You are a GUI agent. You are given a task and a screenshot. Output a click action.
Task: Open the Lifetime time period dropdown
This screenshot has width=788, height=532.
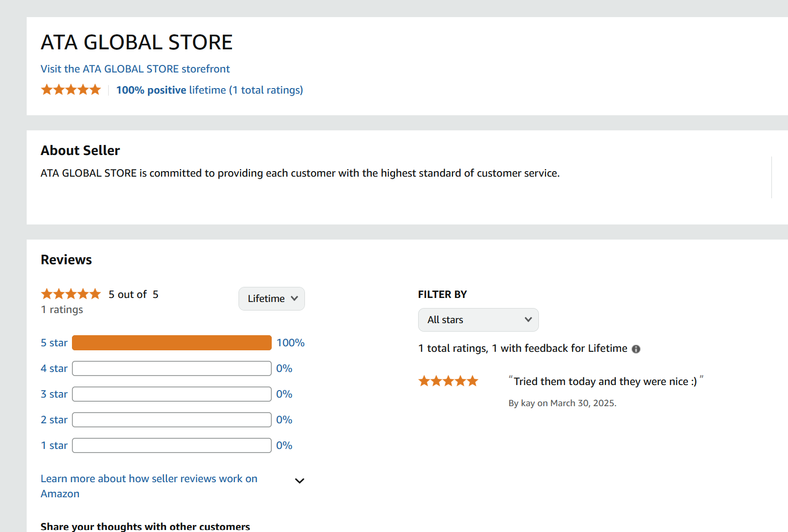[x=272, y=298]
